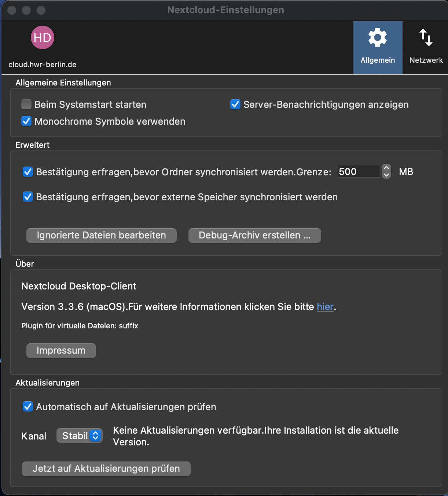Click the Nextcloud Desktop-Client heading

click(x=79, y=286)
